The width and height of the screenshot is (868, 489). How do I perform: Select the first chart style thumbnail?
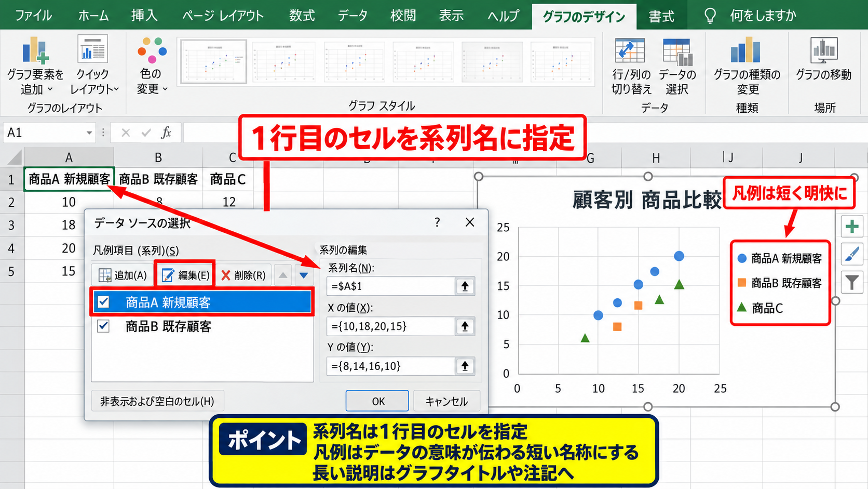pyautogui.click(x=213, y=61)
